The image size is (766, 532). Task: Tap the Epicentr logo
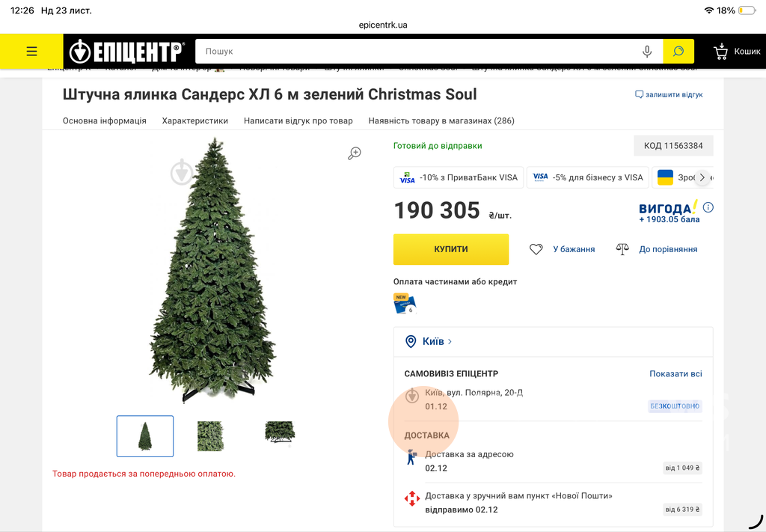(126, 52)
